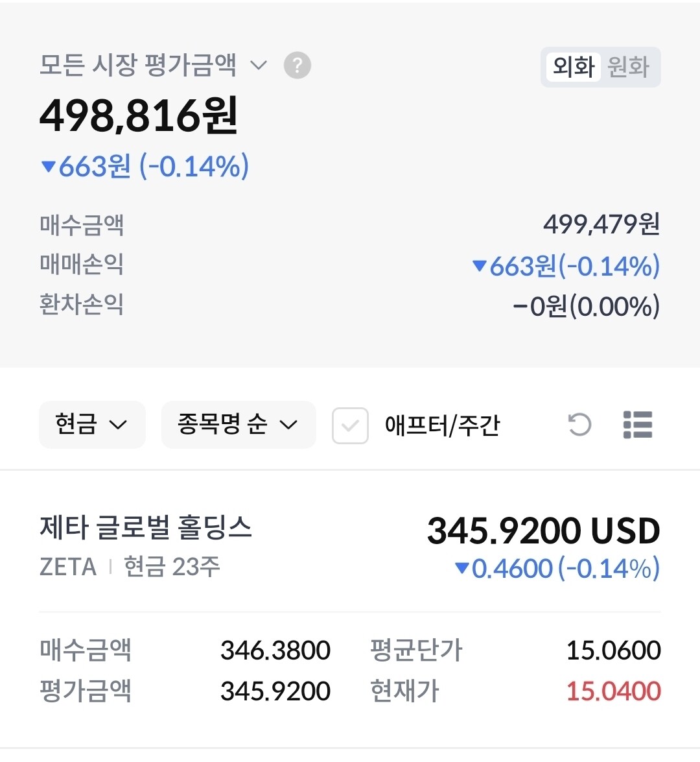Viewport: 700px width, 762px height.
Task: Tap the 매수금액 499,479원 summary value
Action: 601,224
